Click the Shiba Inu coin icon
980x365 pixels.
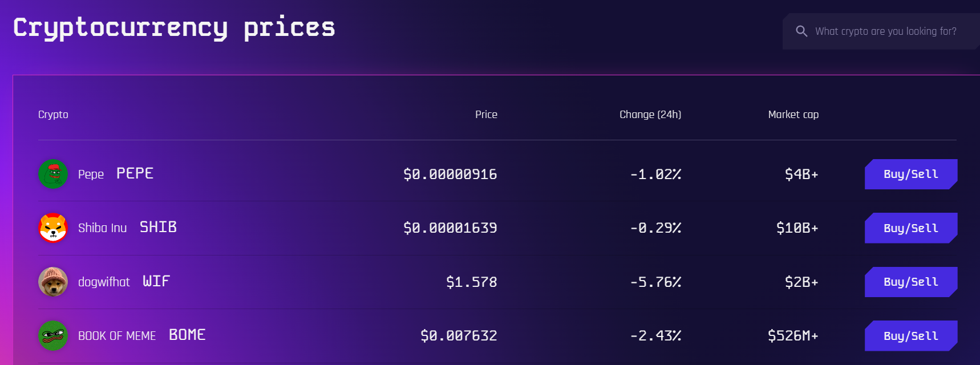click(53, 228)
